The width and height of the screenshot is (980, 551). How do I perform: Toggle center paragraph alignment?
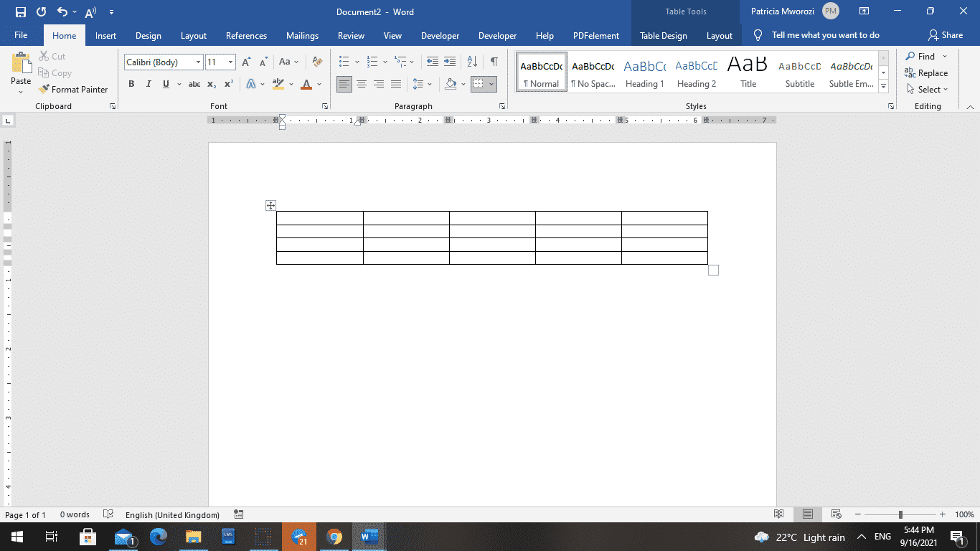(361, 84)
